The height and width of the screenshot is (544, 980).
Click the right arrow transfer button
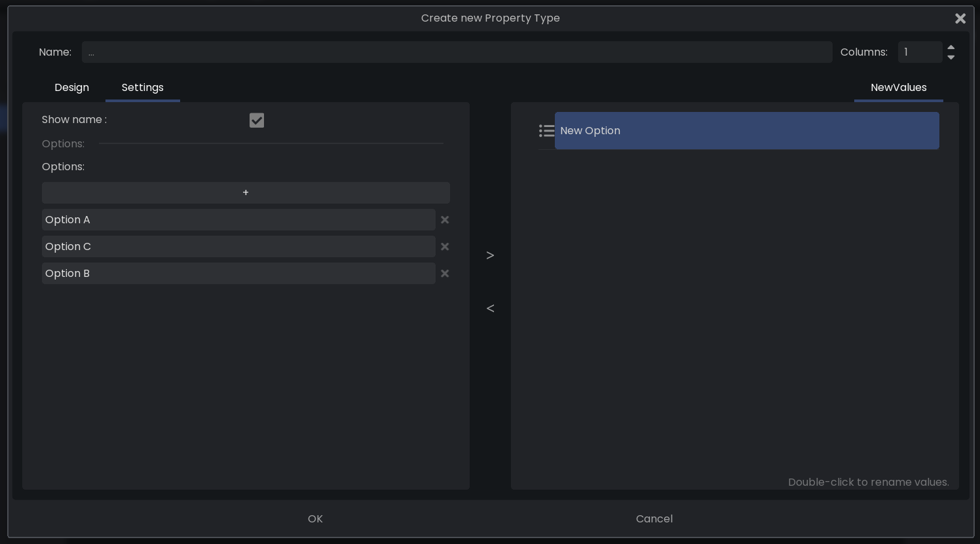click(490, 255)
